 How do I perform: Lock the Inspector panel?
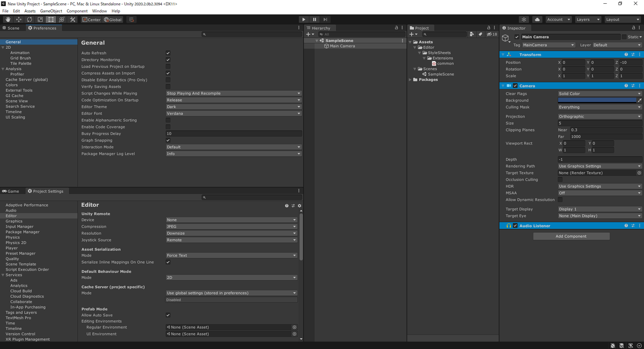coord(634,28)
